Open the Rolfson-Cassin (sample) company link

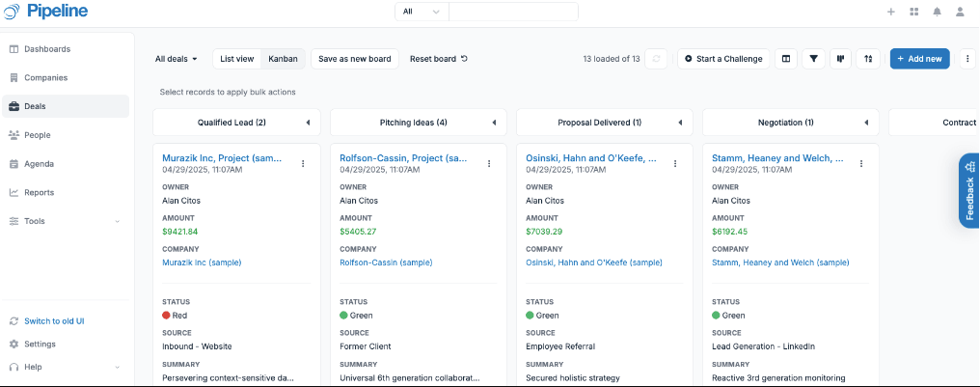point(386,262)
